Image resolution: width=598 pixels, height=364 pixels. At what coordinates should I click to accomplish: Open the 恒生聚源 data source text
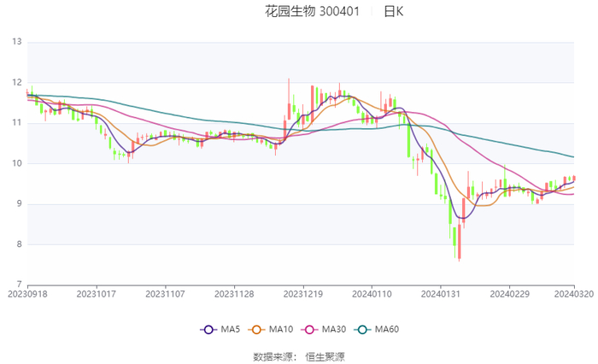click(x=325, y=356)
